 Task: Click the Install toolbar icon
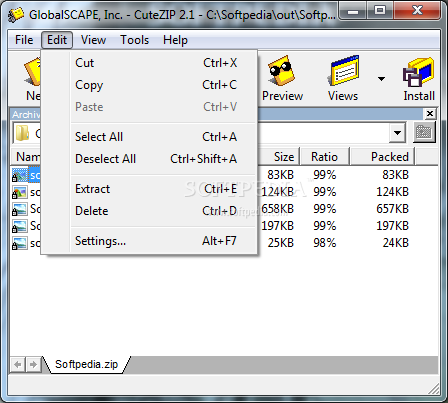point(419,78)
